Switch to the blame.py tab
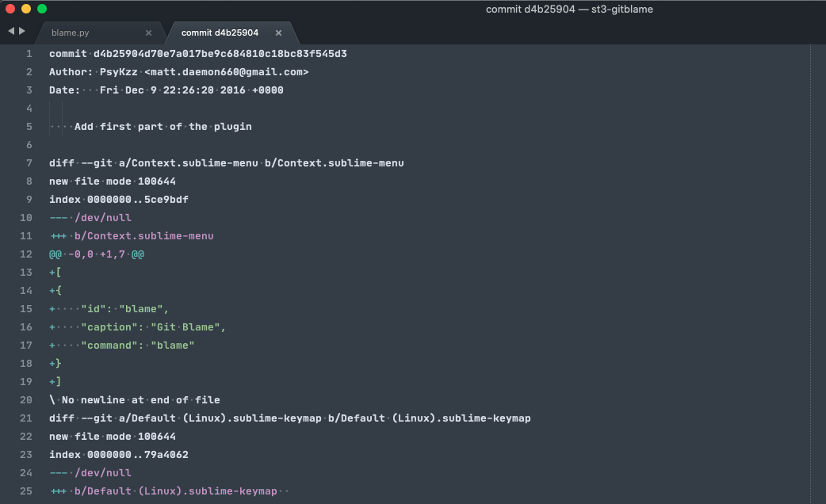This screenshot has width=826, height=504. (70, 32)
